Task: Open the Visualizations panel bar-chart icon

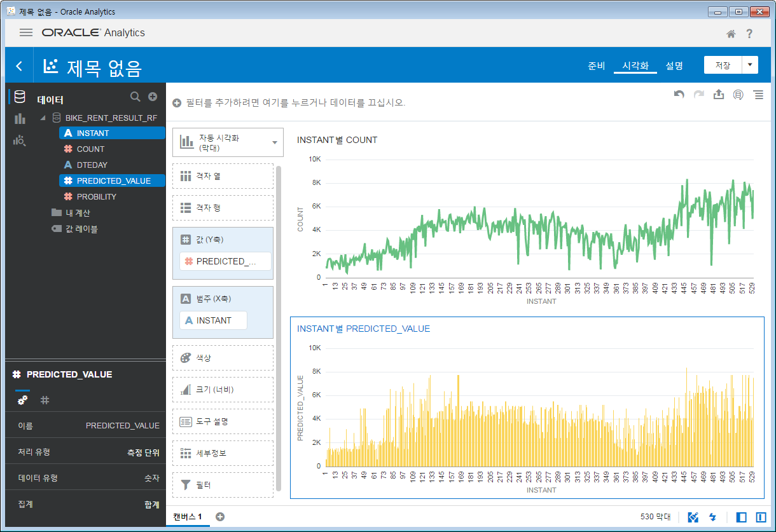Action: [x=20, y=119]
